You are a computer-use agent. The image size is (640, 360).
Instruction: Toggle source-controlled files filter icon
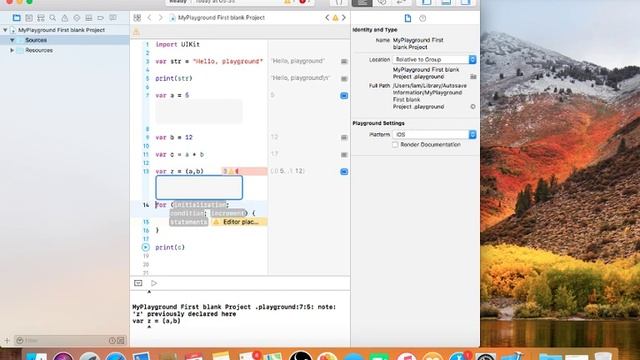(121, 340)
